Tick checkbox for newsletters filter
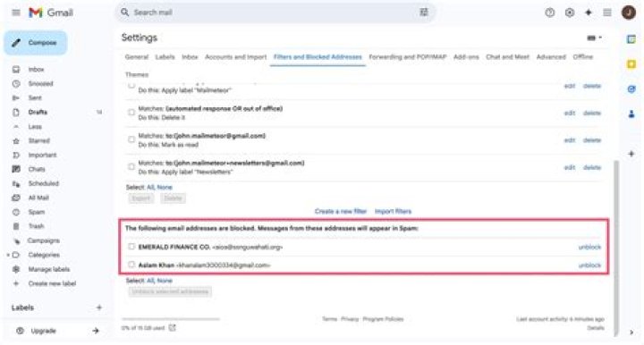This screenshot has height=345, width=644. 131,166
